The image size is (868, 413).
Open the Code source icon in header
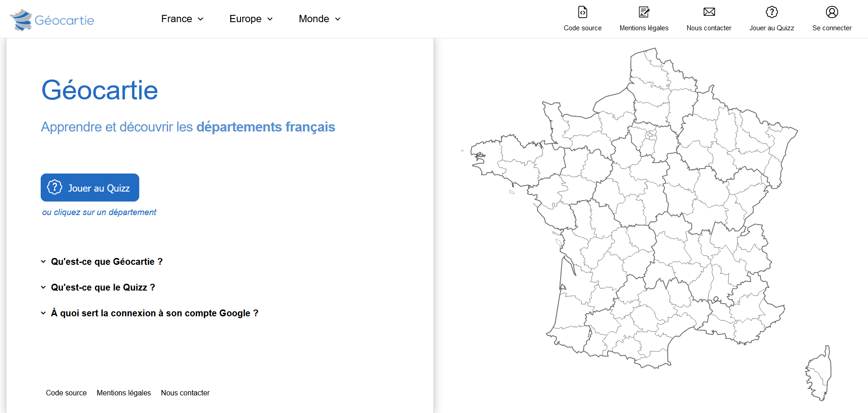click(582, 12)
